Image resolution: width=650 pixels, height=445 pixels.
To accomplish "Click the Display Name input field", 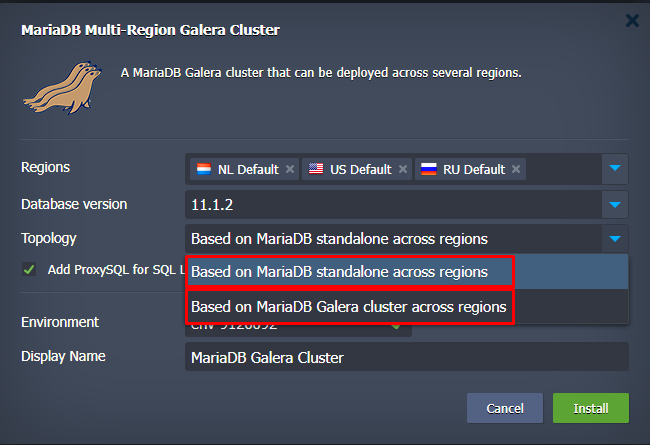I will (x=406, y=357).
